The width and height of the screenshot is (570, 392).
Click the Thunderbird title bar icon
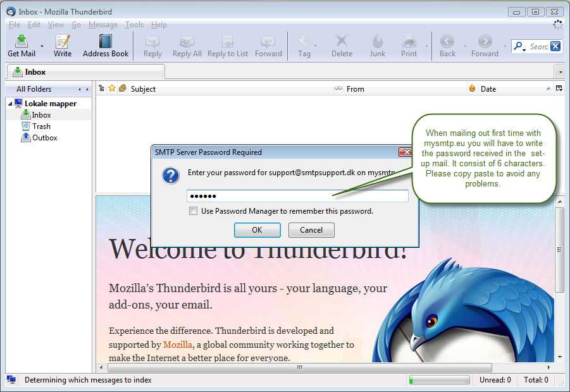click(11, 11)
